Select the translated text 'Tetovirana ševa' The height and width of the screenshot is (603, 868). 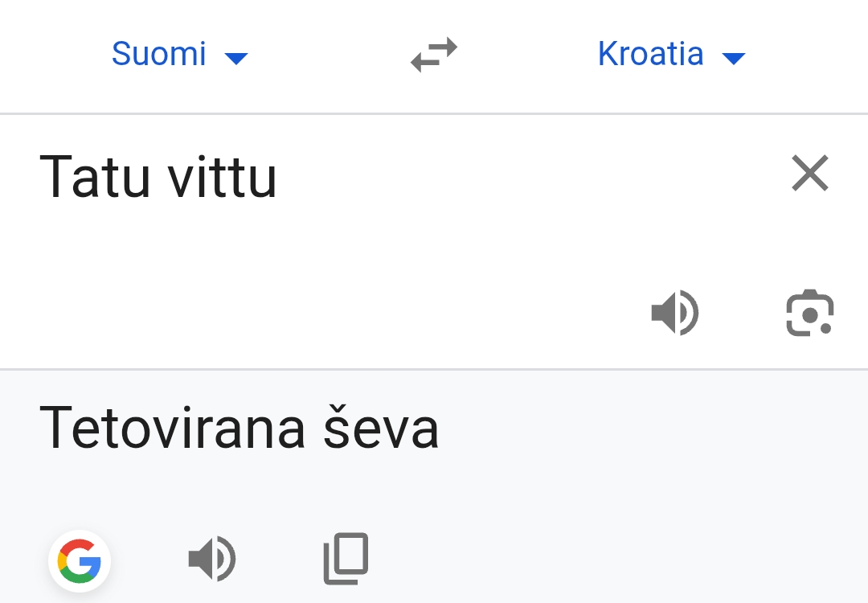(240, 428)
